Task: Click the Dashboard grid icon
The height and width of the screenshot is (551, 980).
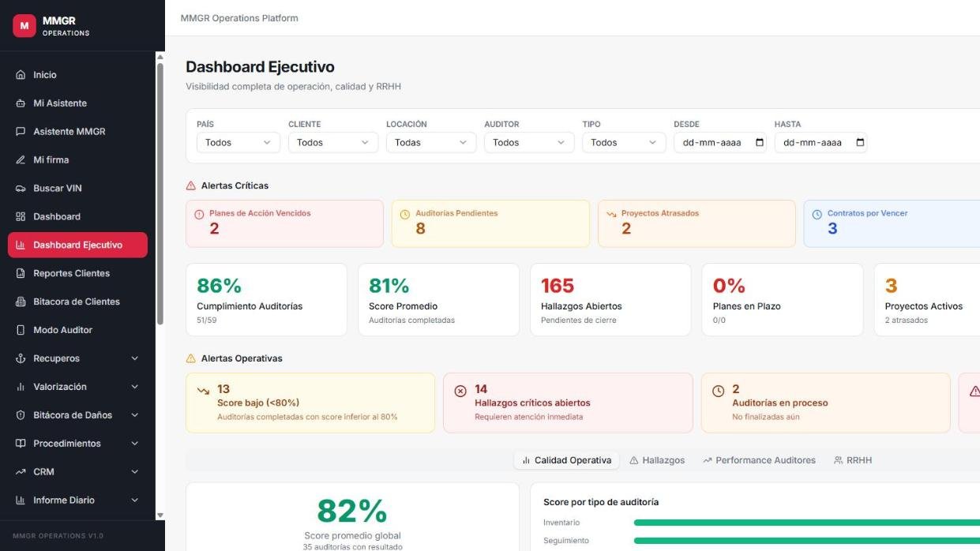Action: coord(21,217)
